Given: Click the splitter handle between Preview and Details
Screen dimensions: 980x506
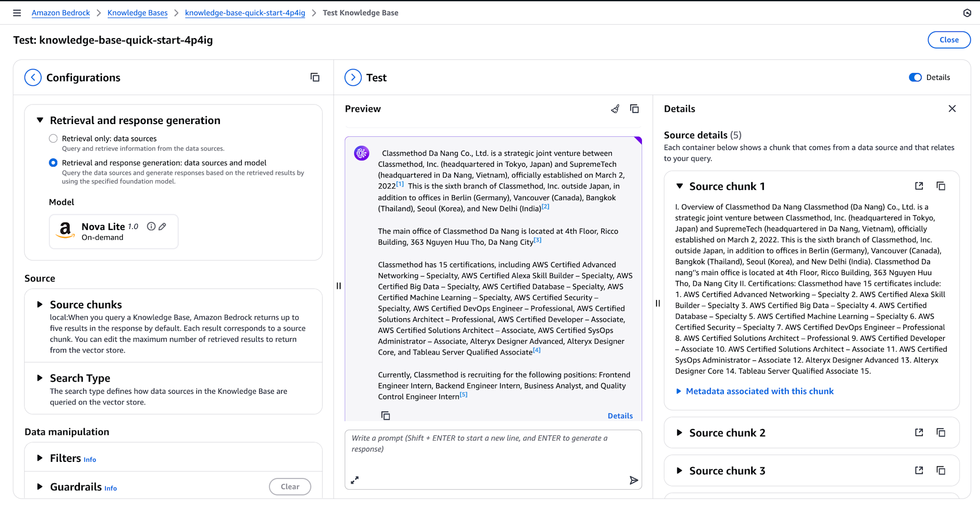Looking at the screenshot, I should (658, 304).
